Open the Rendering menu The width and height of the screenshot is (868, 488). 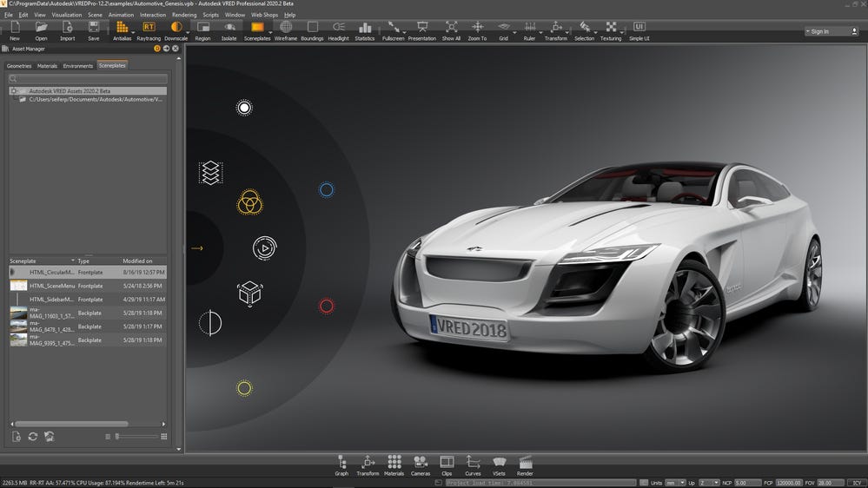(184, 15)
